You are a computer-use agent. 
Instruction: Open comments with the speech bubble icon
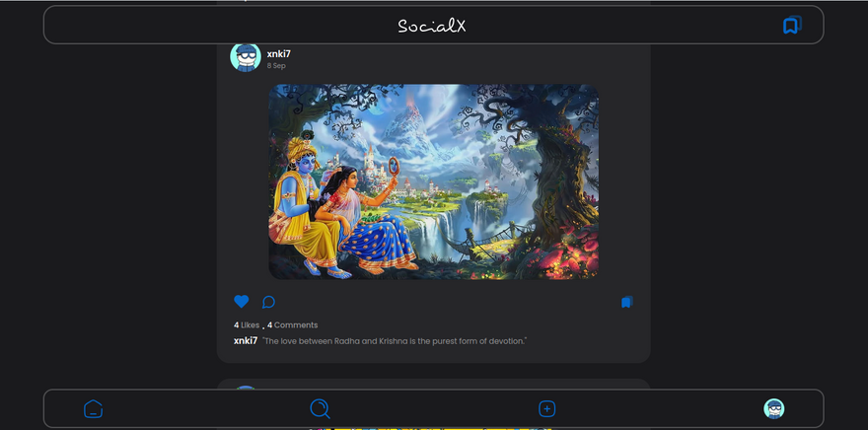[268, 302]
